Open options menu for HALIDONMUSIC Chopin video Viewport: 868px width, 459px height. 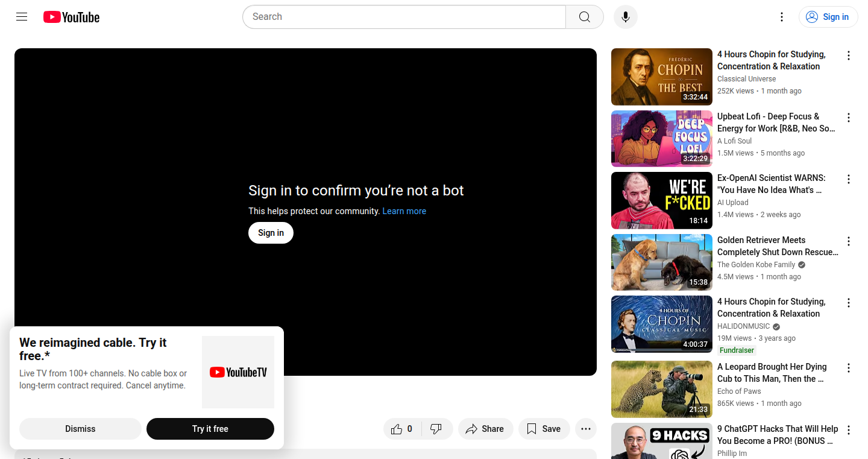tap(848, 303)
